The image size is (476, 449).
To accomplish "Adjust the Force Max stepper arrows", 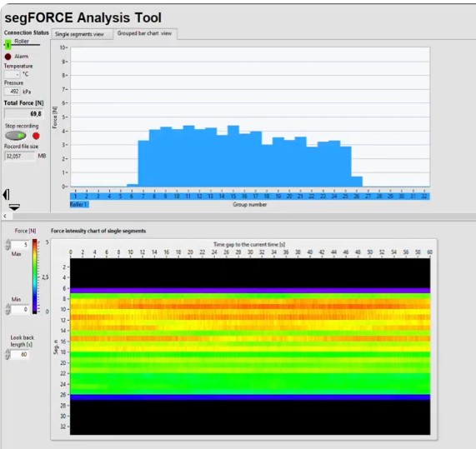I will point(8,245).
